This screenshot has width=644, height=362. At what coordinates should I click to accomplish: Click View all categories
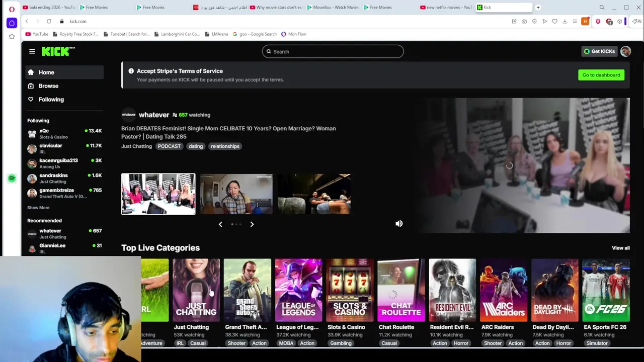[620, 248]
